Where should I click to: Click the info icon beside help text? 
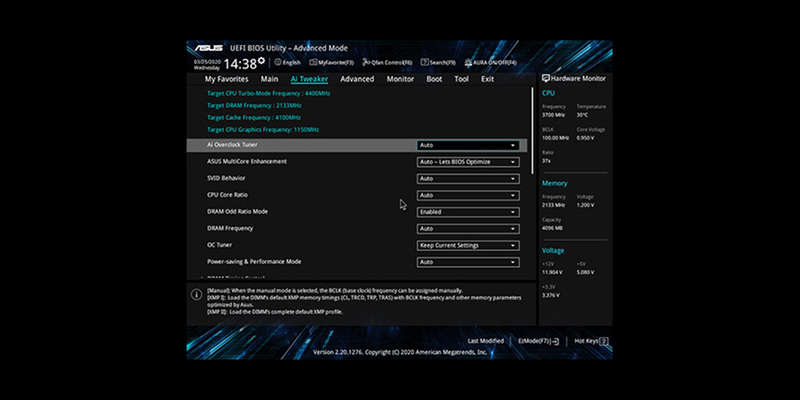pos(196,295)
